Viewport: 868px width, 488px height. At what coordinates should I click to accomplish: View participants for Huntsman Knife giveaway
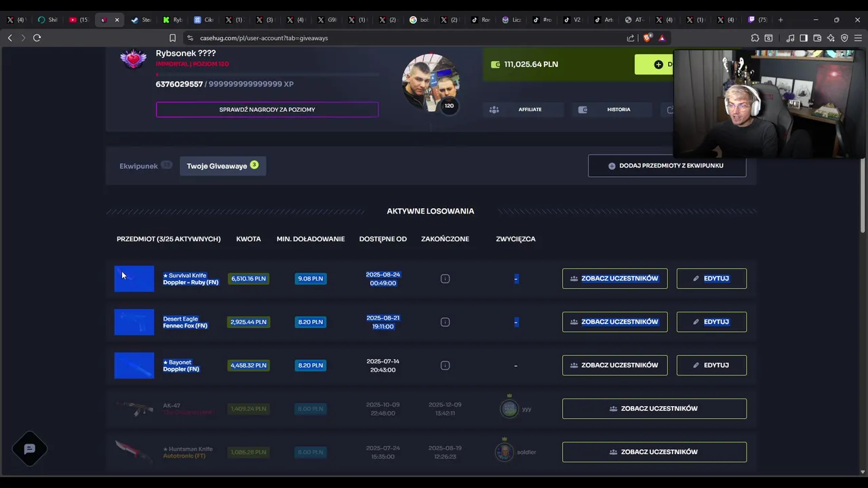click(x=654, y=452)
